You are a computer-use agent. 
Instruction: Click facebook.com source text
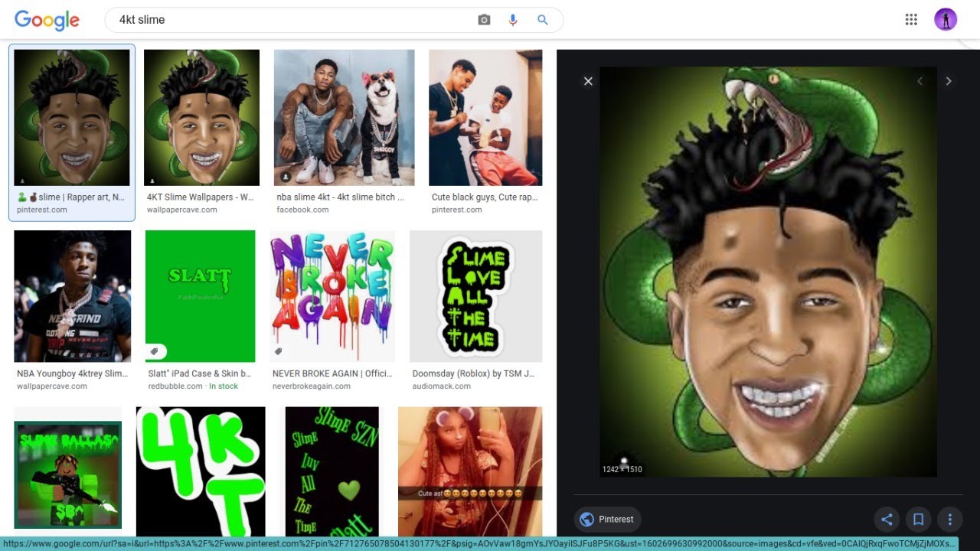tap(302, 210)
